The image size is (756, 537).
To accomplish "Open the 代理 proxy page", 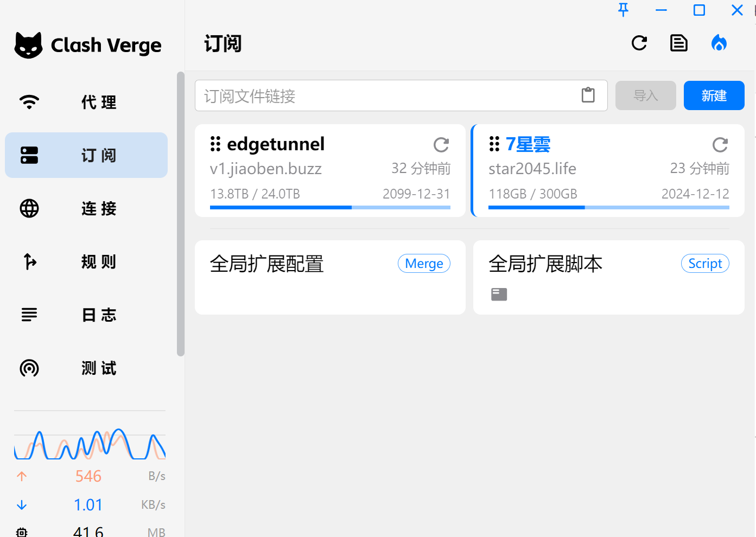I will point(86,102).
